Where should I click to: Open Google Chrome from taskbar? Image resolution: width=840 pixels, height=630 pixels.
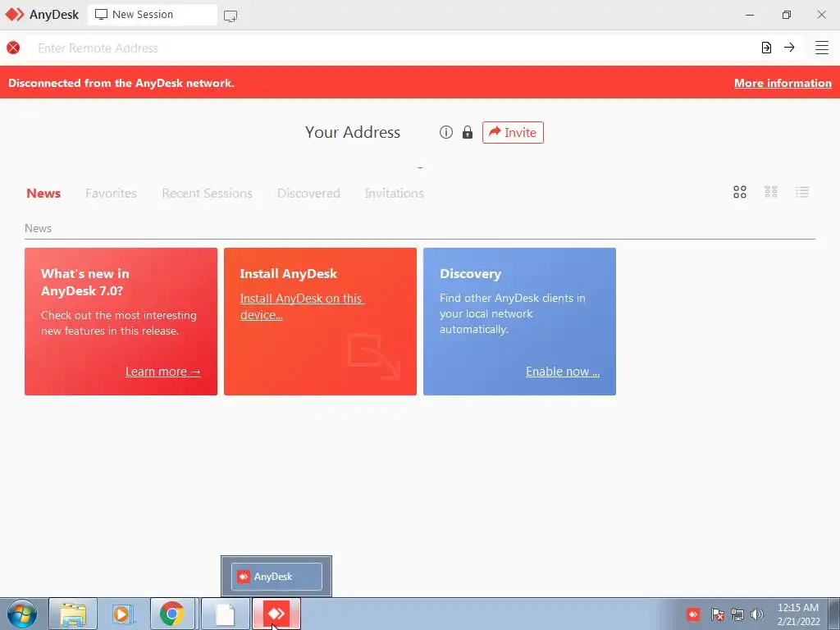tap(172, 614)
